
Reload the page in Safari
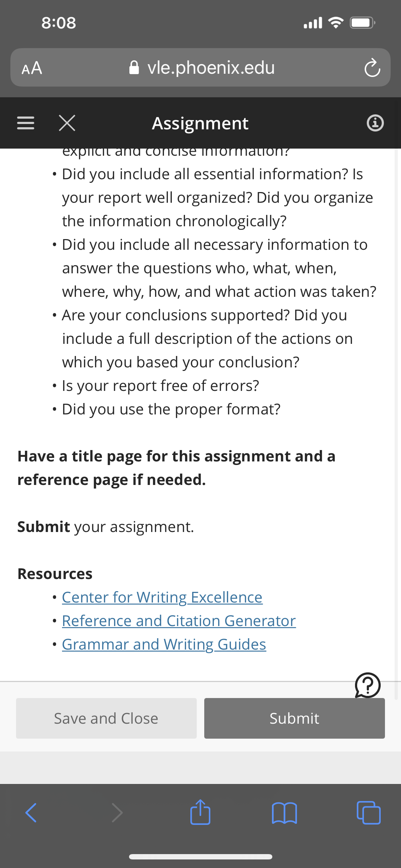click(372, 68)
